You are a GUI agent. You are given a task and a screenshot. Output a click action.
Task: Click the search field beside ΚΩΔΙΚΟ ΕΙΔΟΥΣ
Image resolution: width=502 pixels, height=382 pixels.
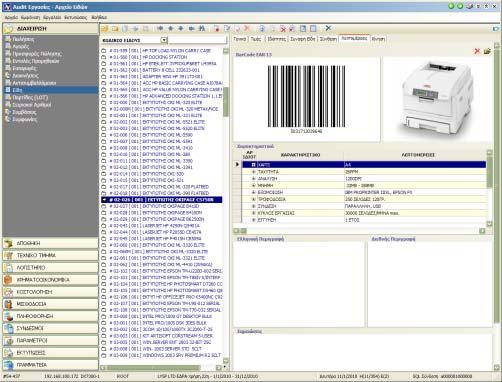click(x=197, y=40)
